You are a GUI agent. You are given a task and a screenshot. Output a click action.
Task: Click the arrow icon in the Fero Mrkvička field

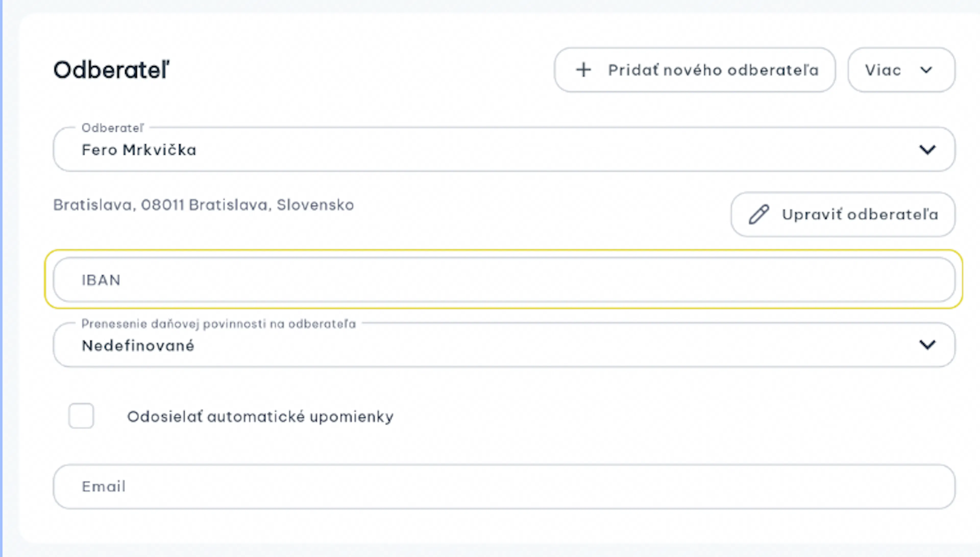coord(927,149)
